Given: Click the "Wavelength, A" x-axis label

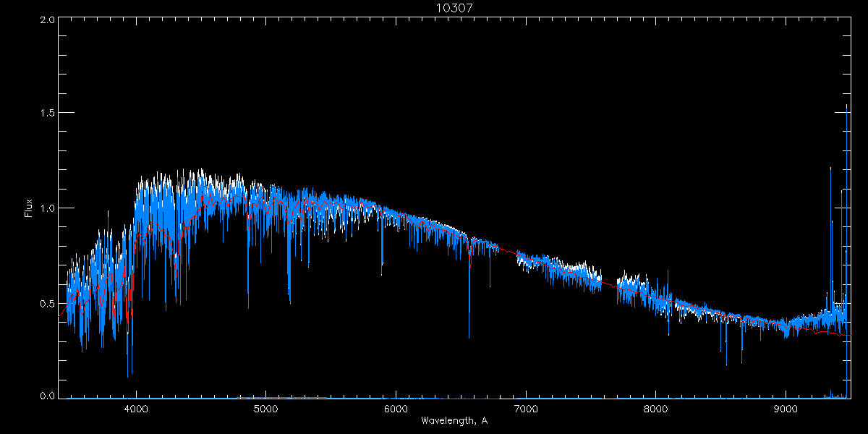Looking at the screenshot, I should point(454,420).
